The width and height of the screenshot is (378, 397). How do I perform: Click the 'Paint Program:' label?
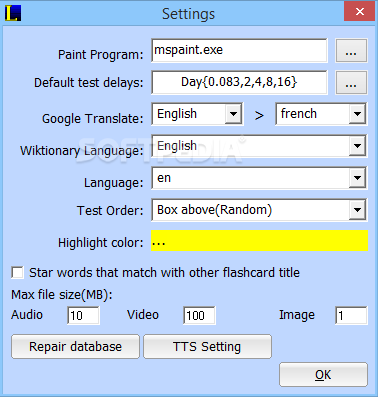tap(101, 55)
